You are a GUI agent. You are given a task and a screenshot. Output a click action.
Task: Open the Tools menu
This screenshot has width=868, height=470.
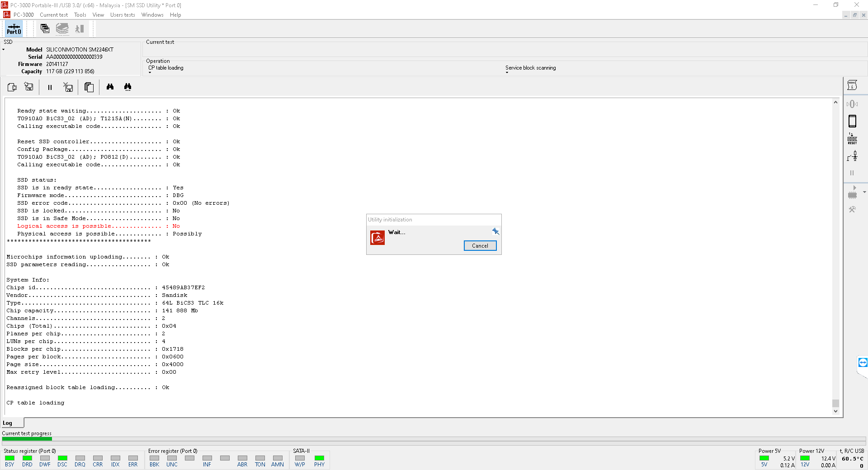point(80,15)
